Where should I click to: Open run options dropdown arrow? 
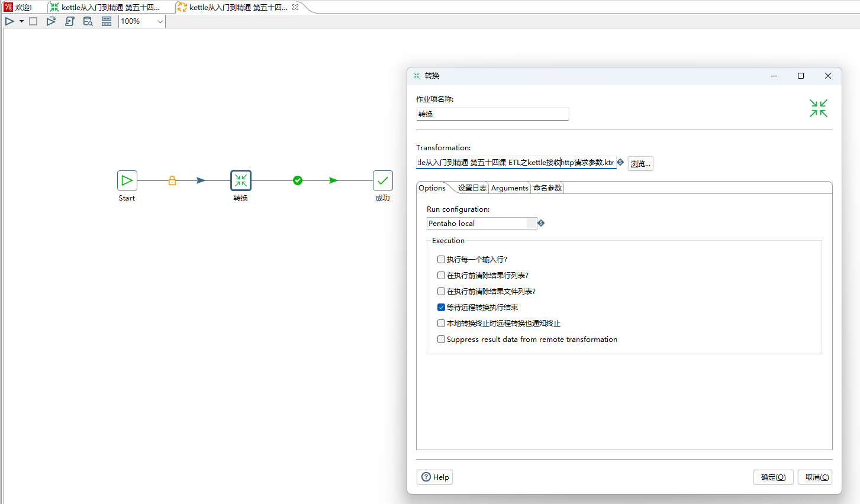pos(21,21)
